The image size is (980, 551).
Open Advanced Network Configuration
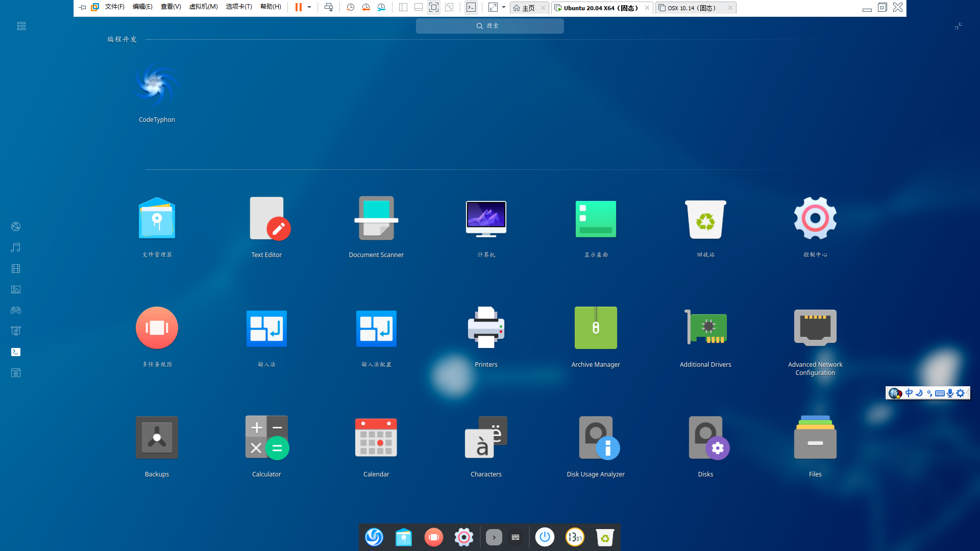(x=815, y=329)
